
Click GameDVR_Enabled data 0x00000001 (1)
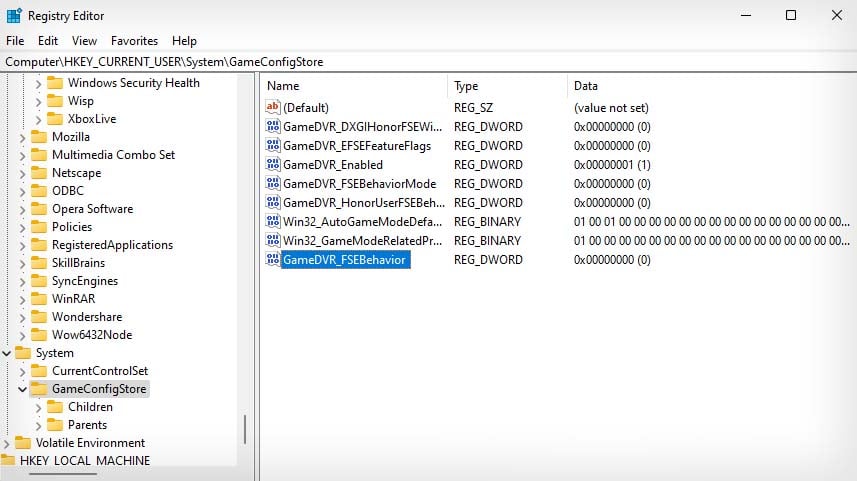point(612,165)
